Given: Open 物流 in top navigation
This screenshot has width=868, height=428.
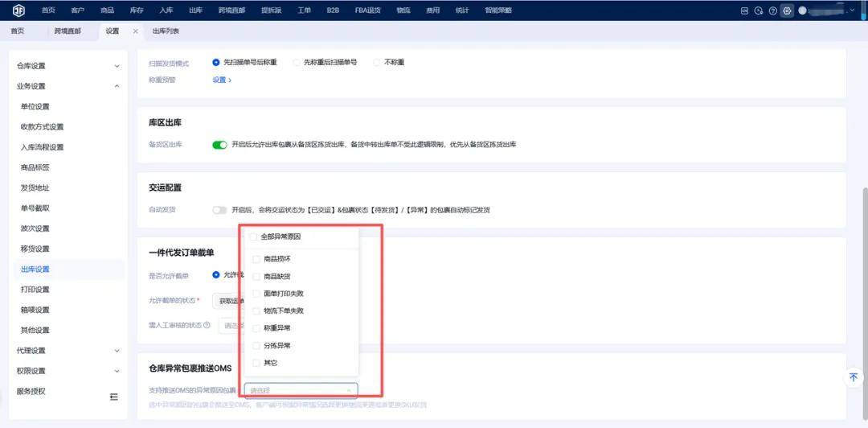Looking at the screenshot, I should pyautogui.click(x=403, y=10).
